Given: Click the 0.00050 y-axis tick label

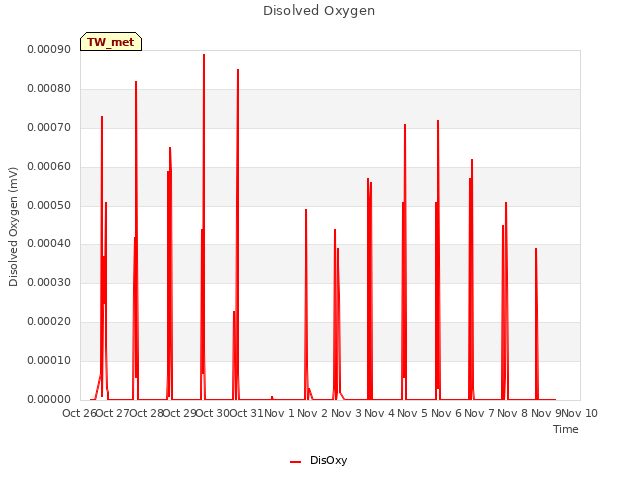Looking at the screenshot, I should [49, 205].
